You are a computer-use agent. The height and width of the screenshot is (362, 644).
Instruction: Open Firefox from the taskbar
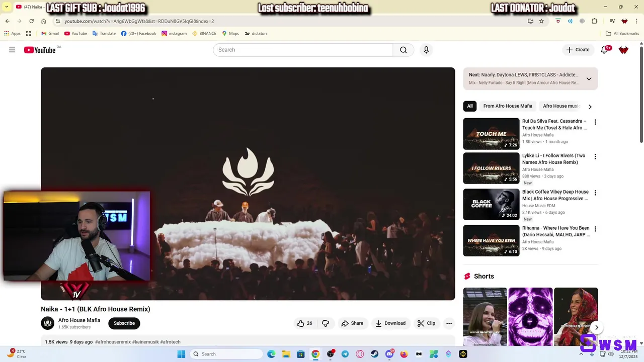point(404,354)
